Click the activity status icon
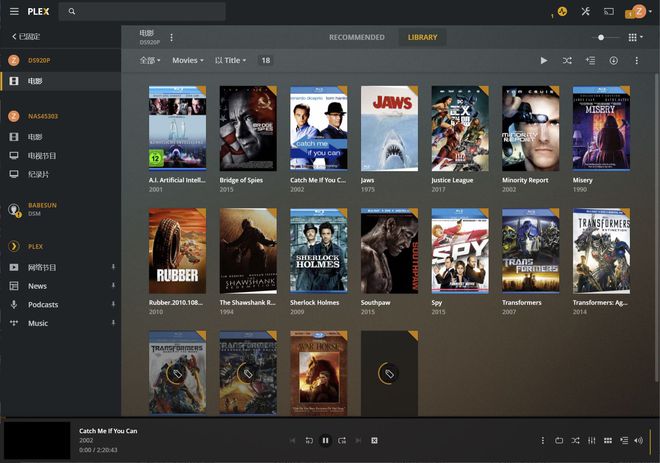 (562, 12)
